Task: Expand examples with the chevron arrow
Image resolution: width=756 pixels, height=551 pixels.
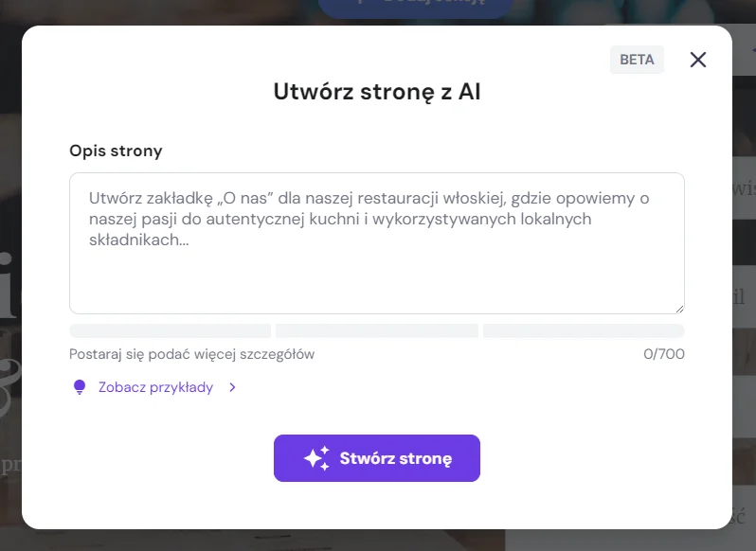Action: click(232, 387)
